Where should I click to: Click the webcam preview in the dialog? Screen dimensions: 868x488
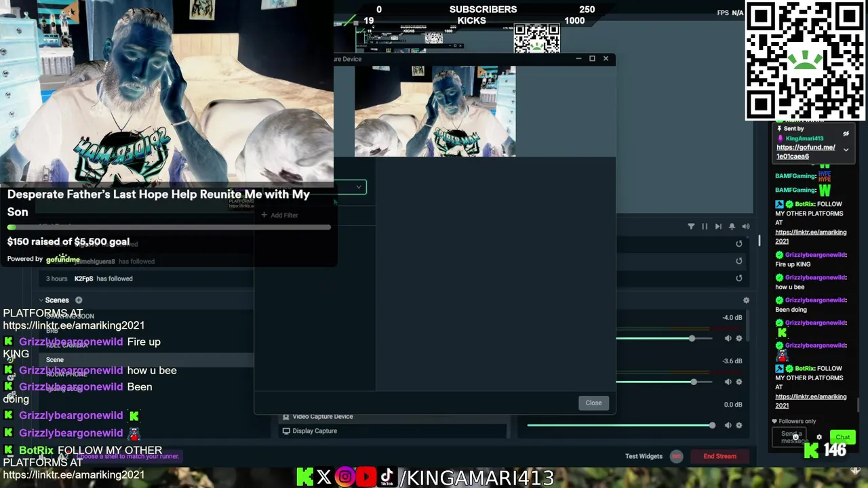coord(435,111)
